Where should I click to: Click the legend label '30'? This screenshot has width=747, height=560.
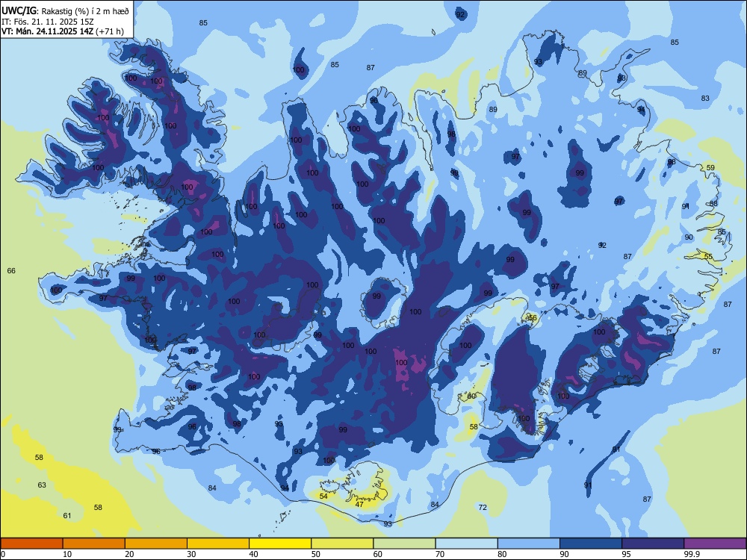(x=191, y=554)
